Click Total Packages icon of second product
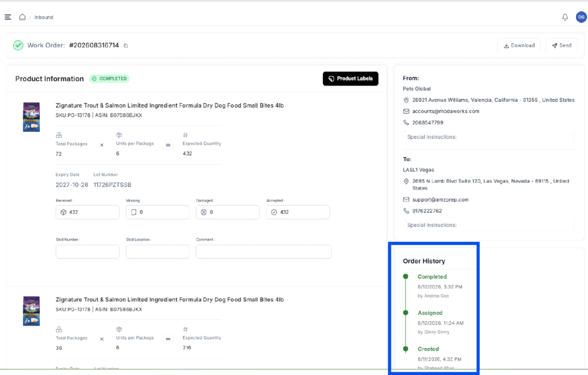This screenshot has height=375, width=588. [x=59, y=329]
